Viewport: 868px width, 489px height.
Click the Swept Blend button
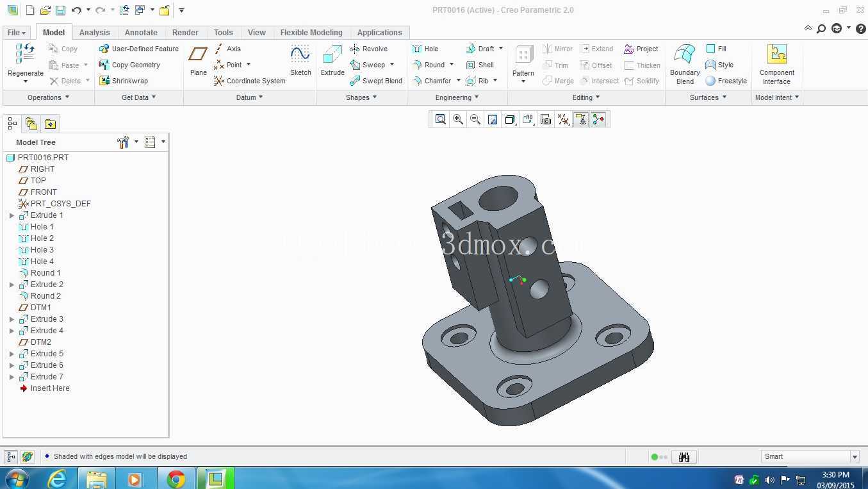(376, 81)
